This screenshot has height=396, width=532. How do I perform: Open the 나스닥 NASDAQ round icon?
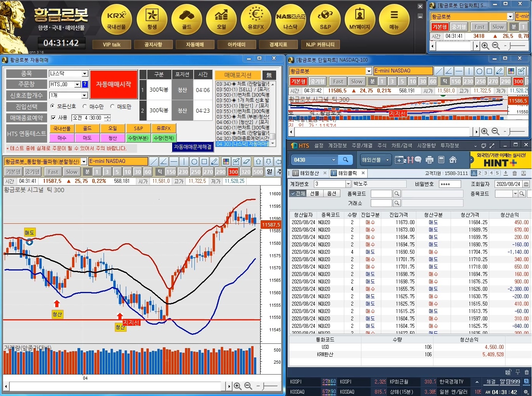tap(291, 19)
